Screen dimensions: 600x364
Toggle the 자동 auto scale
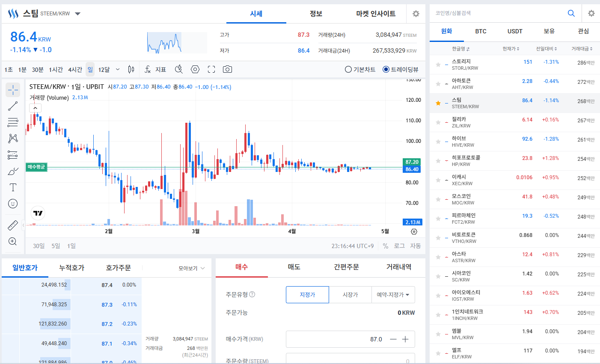tap(416, 246)
